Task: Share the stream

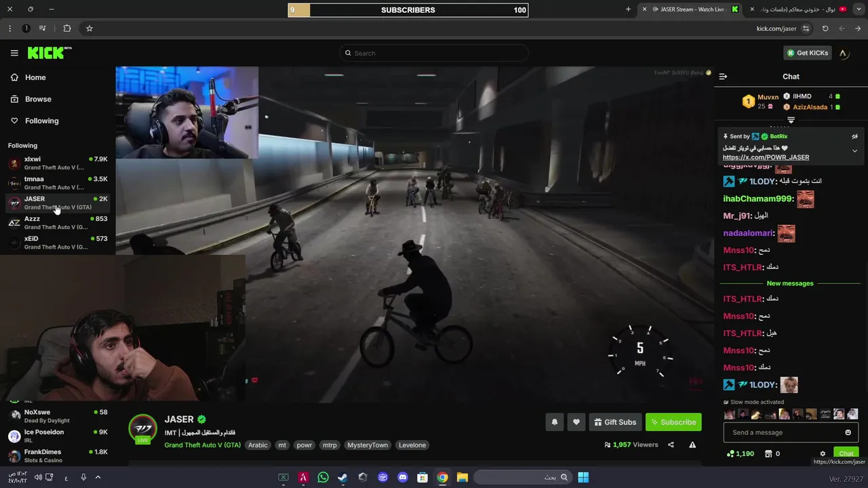Action: [x=671, y=445]
